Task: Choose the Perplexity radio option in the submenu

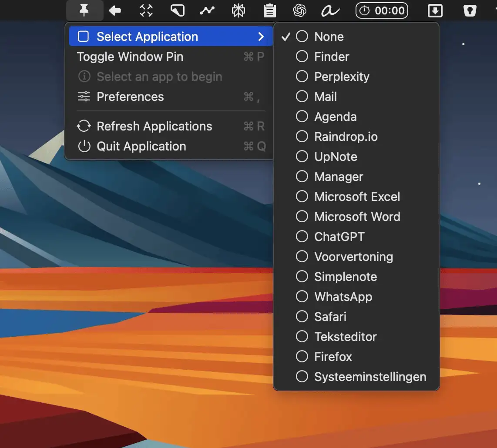Action: tap(356, 77)
